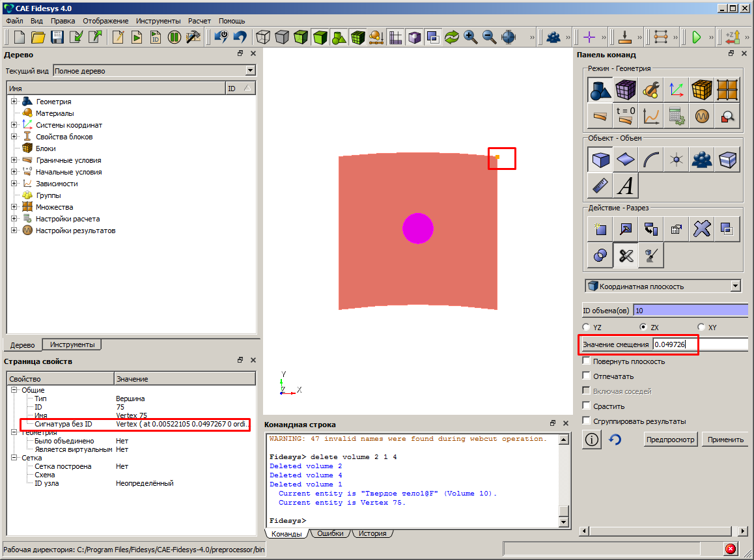Click the blue reset arrow button
Image resolution: width=754 pixels, height=560 pixels.
[615, 440]
